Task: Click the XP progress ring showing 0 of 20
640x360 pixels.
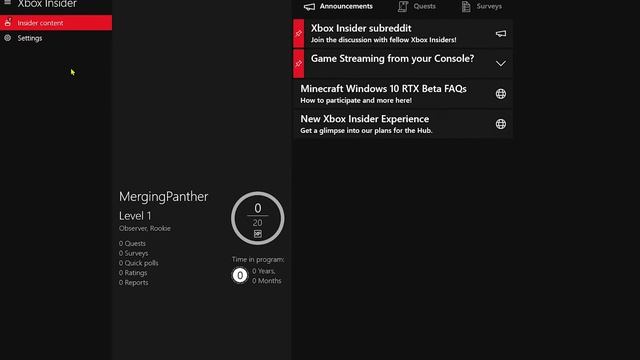Action: (x=258, y=218)
